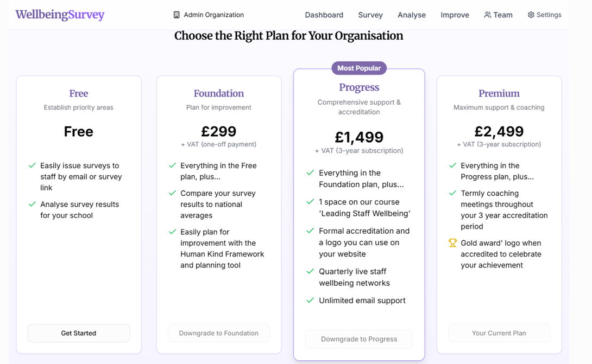Click checkmark next to Compare your survey results

(172, 193)
